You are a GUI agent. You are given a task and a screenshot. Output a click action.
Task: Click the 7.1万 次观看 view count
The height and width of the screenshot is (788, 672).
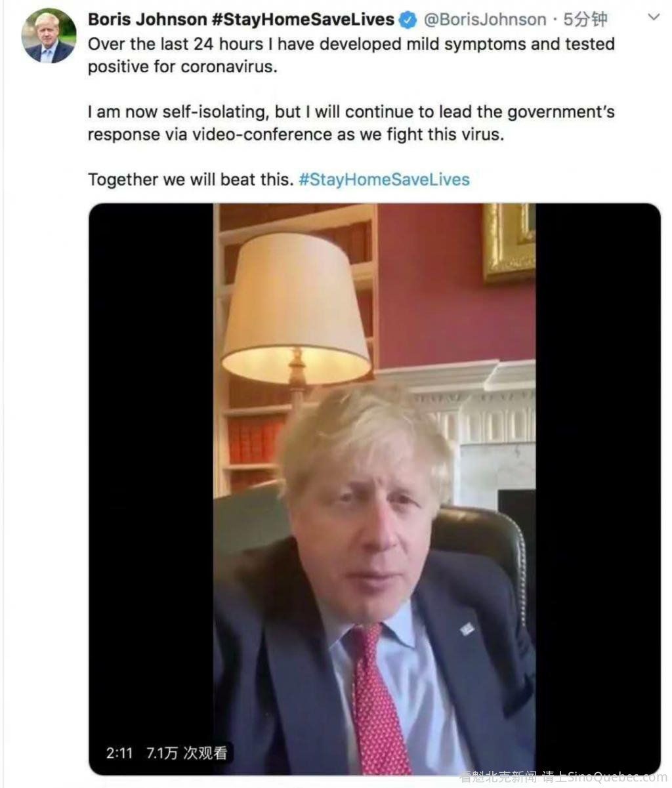coord(185,753)
